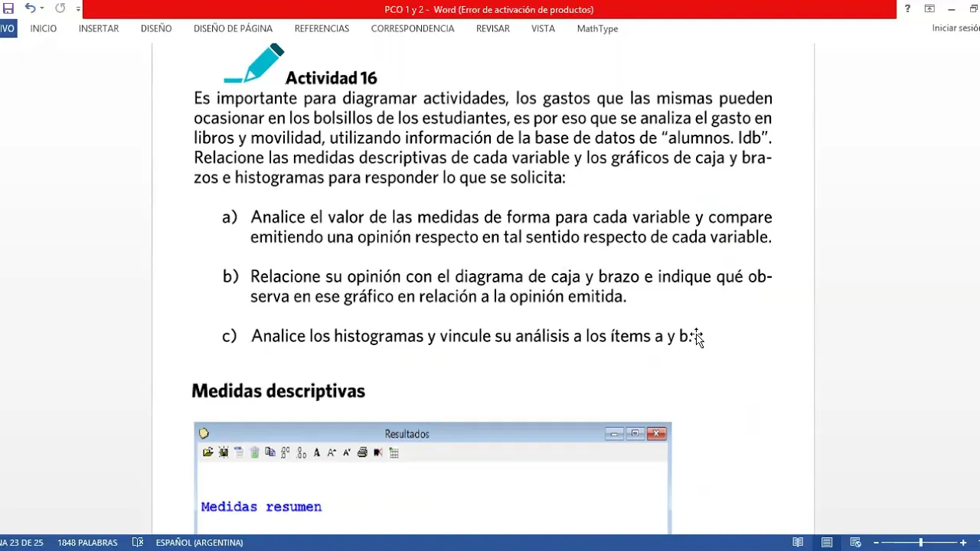
Task: Open the Undo history dropdown arrow
Action: coord(41,9)
